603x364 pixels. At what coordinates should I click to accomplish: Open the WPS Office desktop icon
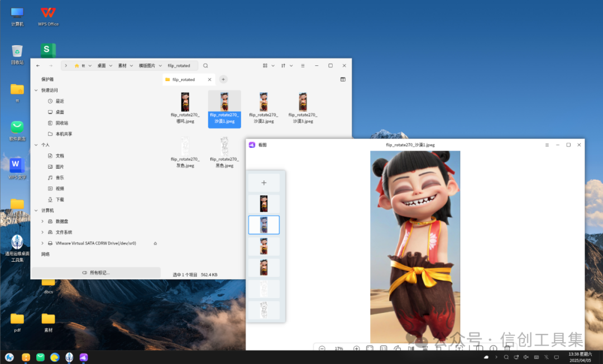(x=48, y=17)
